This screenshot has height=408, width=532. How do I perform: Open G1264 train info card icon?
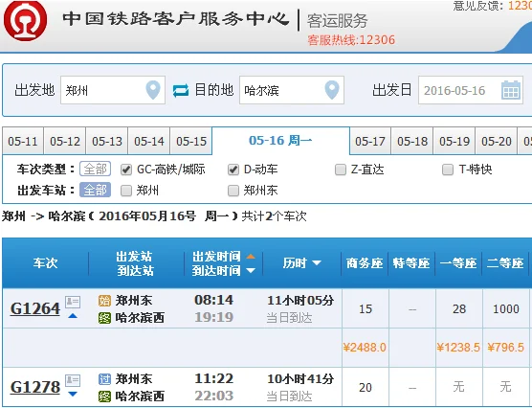pos(73,302)
